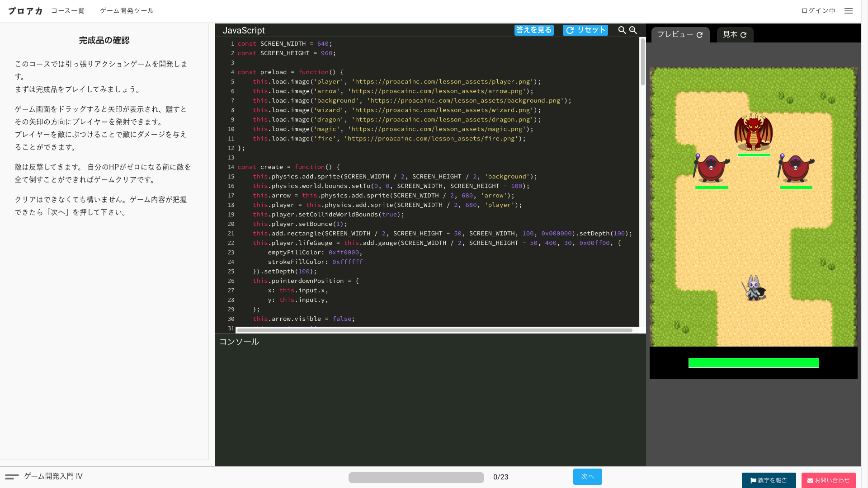Refresh the 見本 sample view
Viewport: 868px width, 488px height.
[744, 34]
